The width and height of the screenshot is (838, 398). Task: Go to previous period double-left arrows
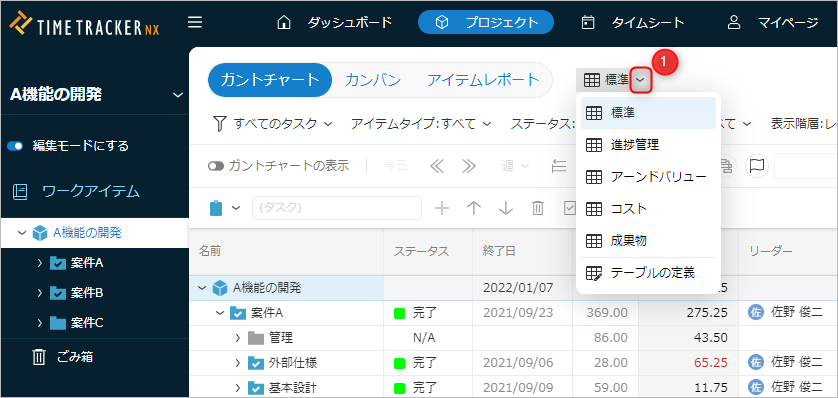coord(437,166)
